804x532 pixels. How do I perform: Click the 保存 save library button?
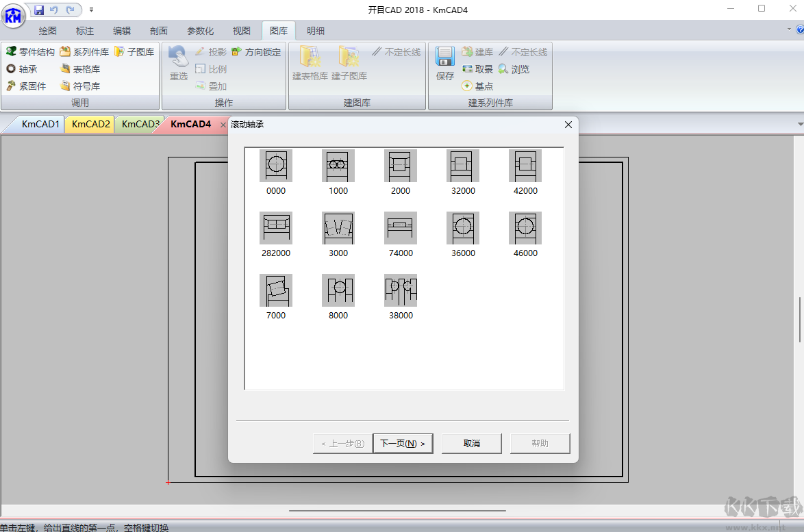(x=444, y=63)
